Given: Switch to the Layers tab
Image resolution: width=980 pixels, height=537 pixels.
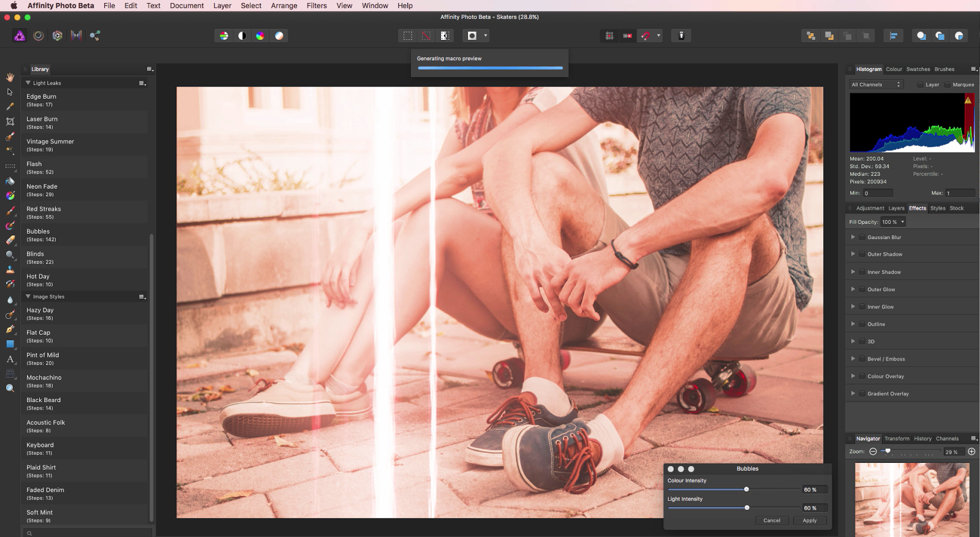Looking at the screenshot, I should click(896, 208).
